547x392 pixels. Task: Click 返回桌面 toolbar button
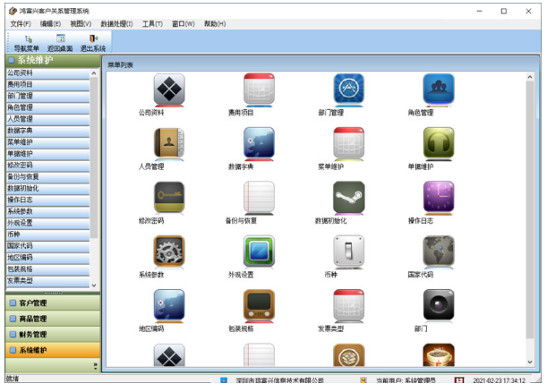[x=60, y=43]
